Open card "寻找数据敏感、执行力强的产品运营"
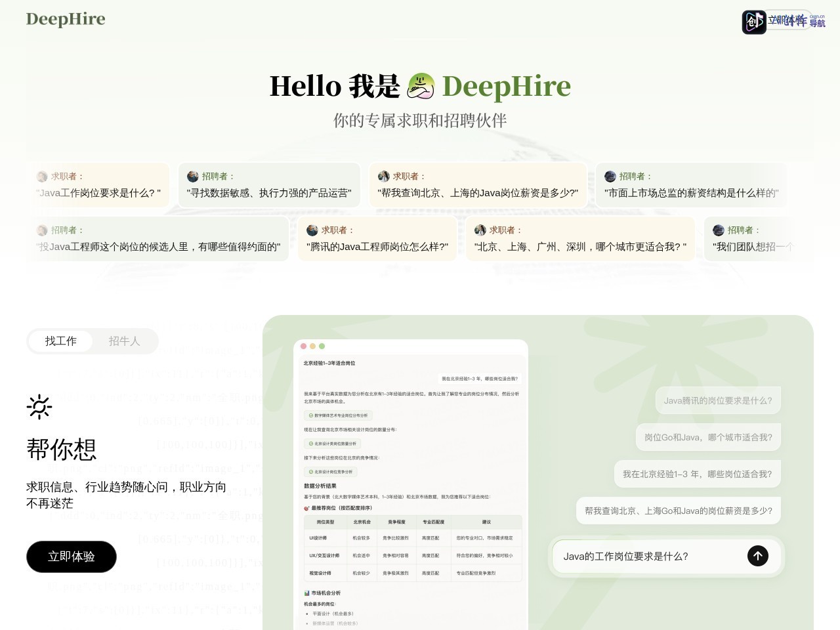840x630 pixels. 269,185
